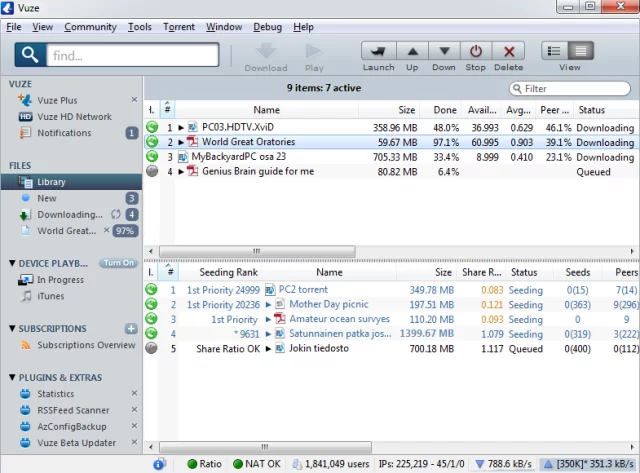Select Library in the sidebar
The height and width of the screenshot is (473, 640).
(x=51, y=182)
